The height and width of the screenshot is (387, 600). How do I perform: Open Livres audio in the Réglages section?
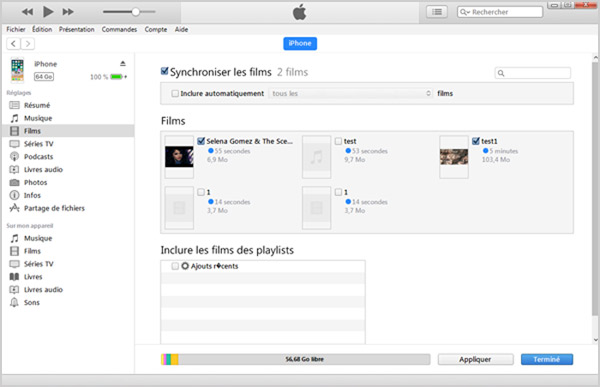43,170
